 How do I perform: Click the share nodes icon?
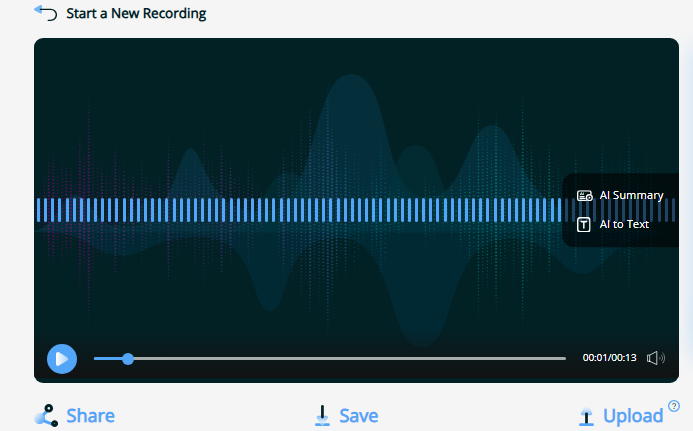[46, 416]
